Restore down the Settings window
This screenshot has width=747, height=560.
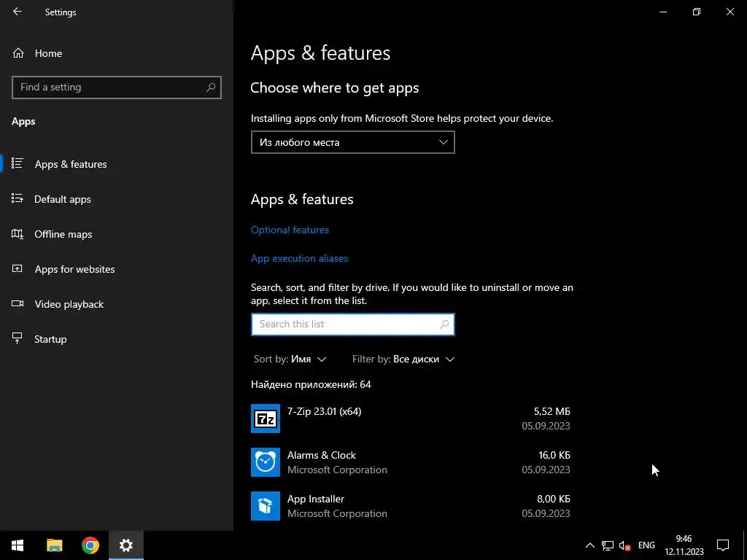pos(697,12)
